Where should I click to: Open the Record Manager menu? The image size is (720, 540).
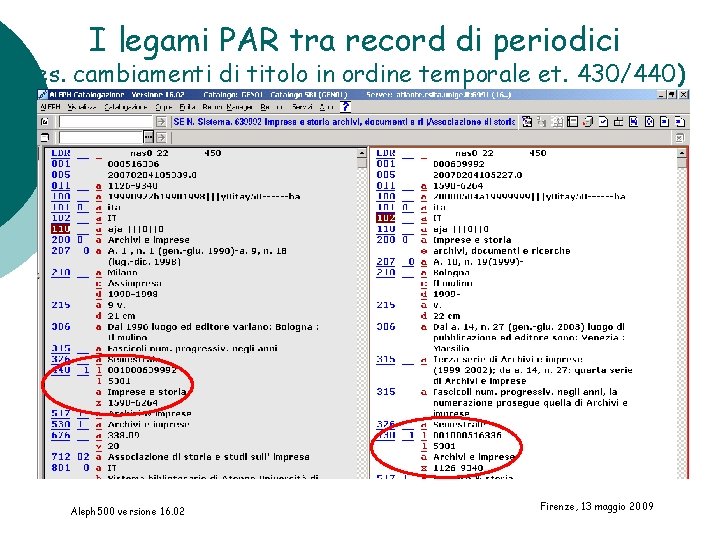227,107
